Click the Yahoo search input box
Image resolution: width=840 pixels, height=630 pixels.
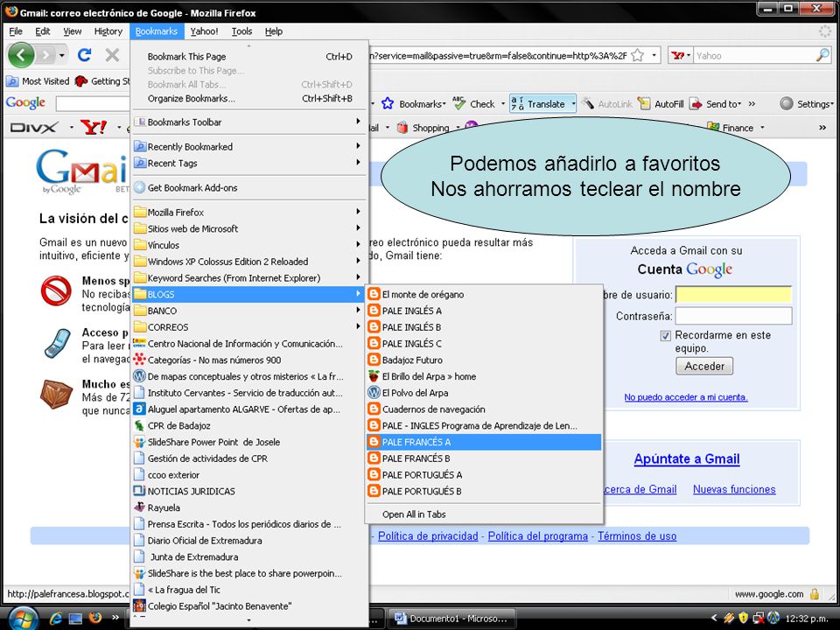(753, 55)
